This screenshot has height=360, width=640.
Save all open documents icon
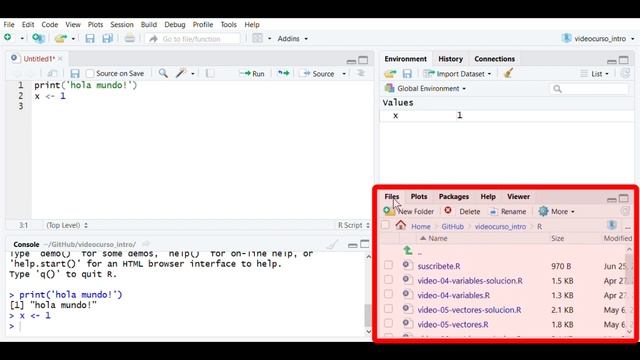click(108, 38)
